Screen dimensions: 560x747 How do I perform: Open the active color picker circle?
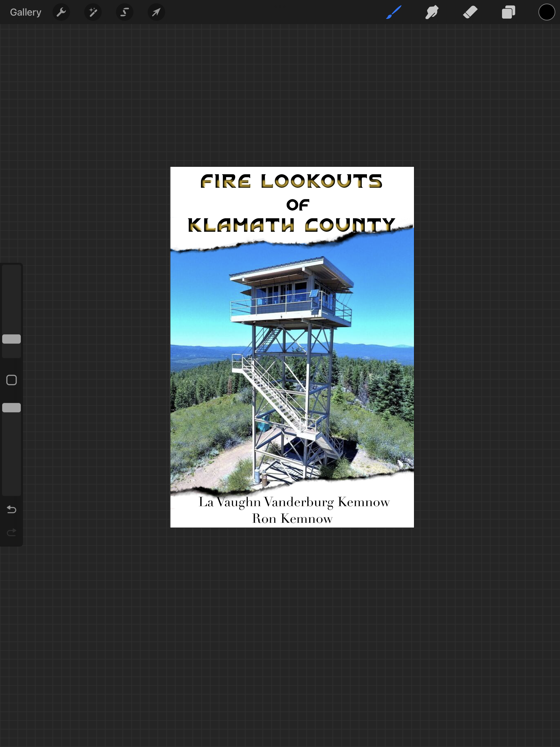click(x=547, y=13)
